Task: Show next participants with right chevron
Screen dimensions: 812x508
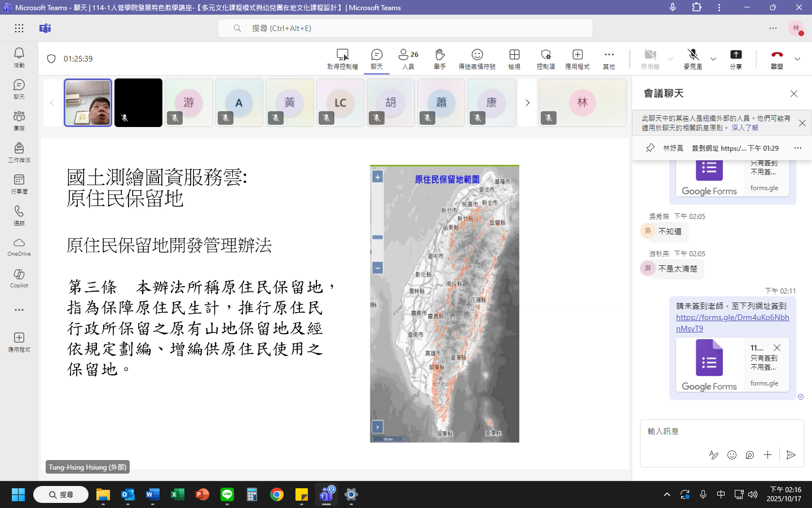Action: (527, 103)
